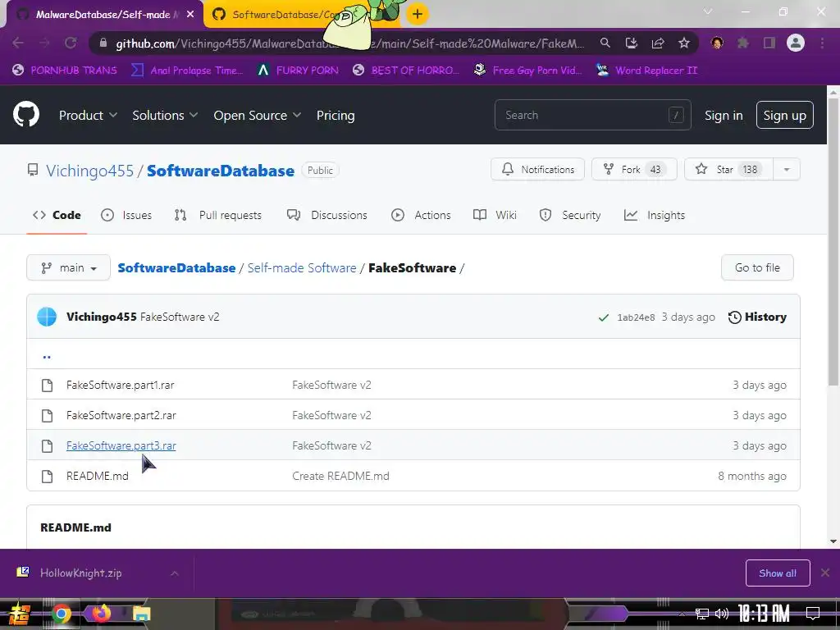Fork the repository with Fork button
This screenshot has height=630, width=840.
click(634, 169)
